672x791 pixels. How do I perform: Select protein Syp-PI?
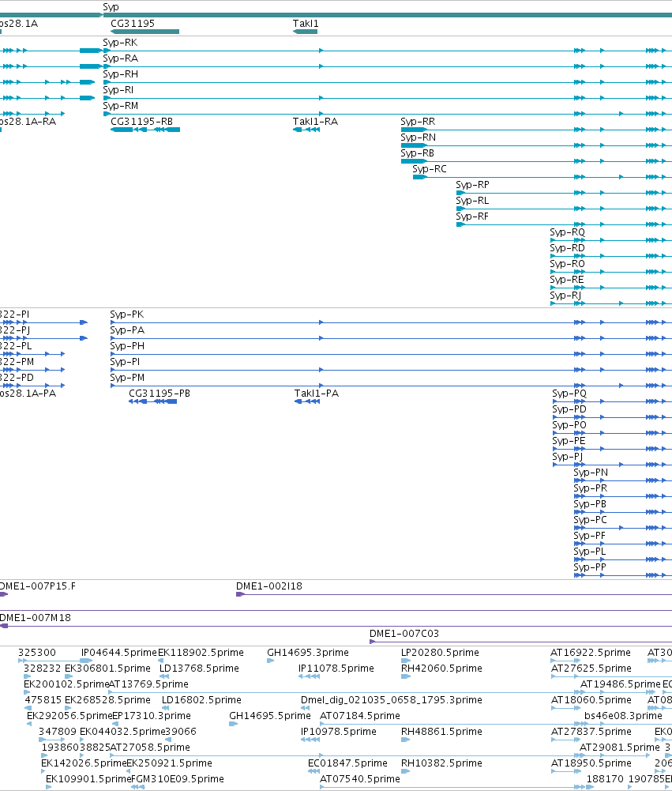tap(125, 362)
